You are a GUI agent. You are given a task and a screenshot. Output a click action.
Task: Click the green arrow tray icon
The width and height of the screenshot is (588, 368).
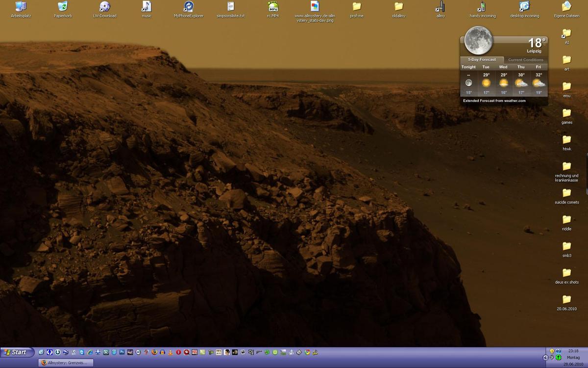558,357
